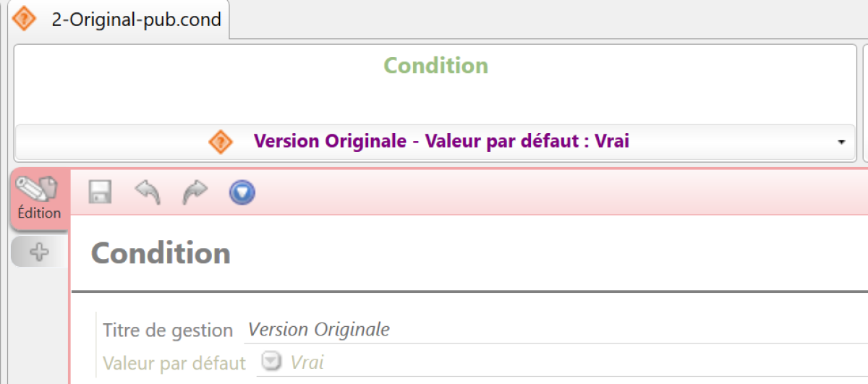This screenshot has height=384, width=868.
Task: Expand the version selector arrow at right
Action: click(841, 142)
